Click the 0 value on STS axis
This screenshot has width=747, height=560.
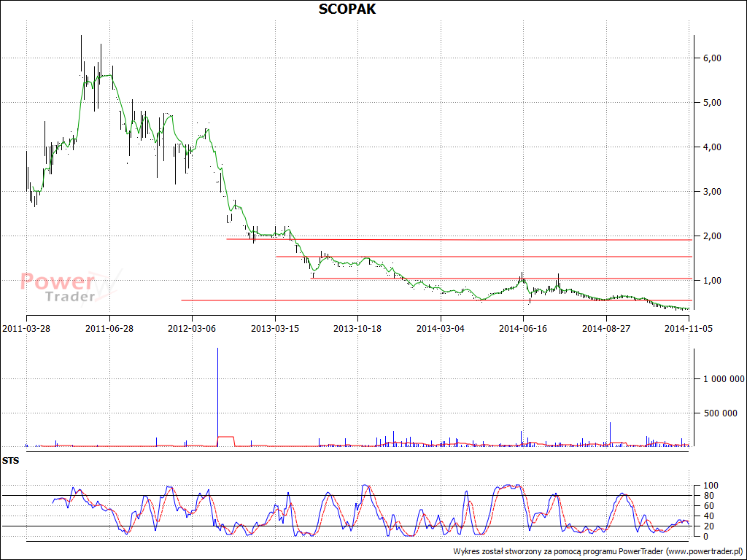[x=705, y=536]
